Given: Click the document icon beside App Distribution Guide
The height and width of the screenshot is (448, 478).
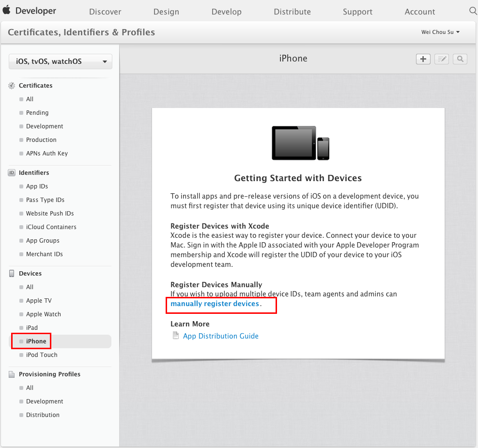Looking at the screenshot, I should point(176,336).
